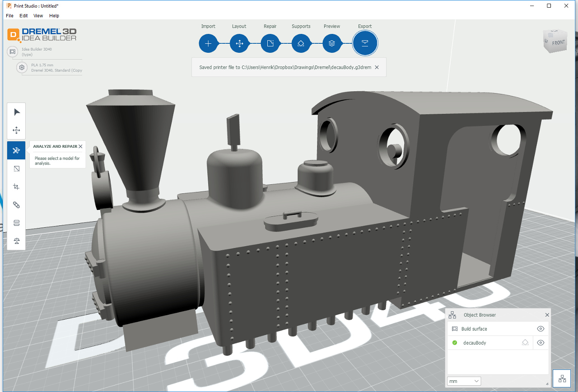The height and width of the screenshot is (392, 578).
Task: Open the Supports step
Action: tap(301, 43)
